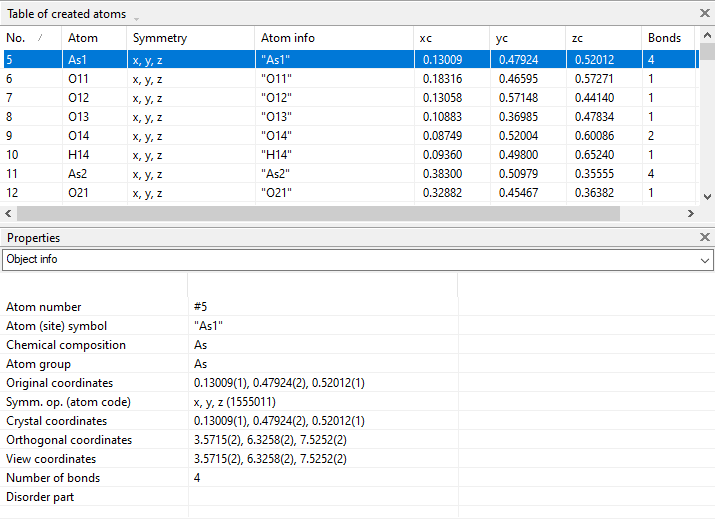Click the horizontal scrollbar left arrow

click(x=9, y=214)
